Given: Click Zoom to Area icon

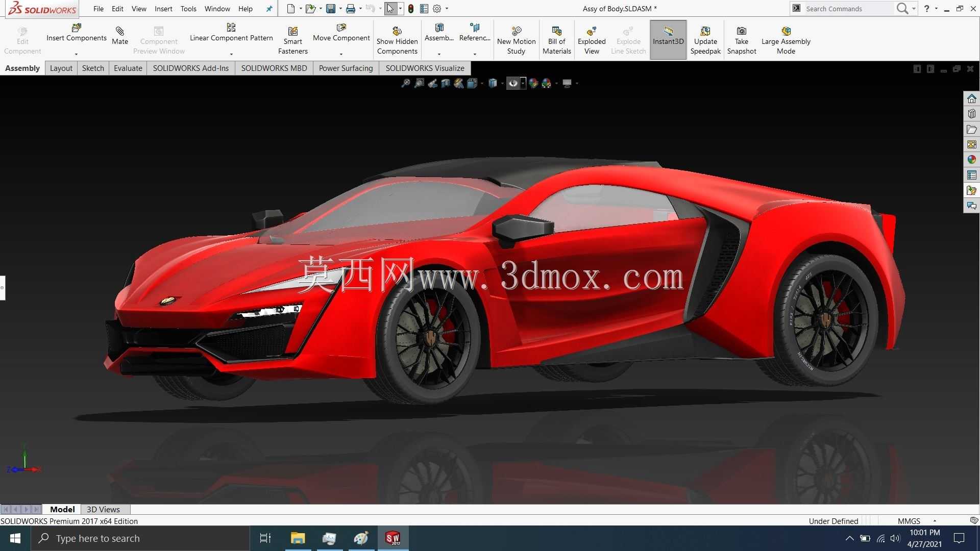Looking at the screenshot, I should point(419,83).
